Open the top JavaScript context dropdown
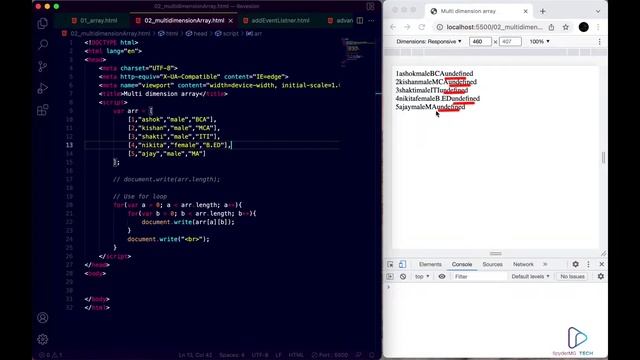 (422, 276)
